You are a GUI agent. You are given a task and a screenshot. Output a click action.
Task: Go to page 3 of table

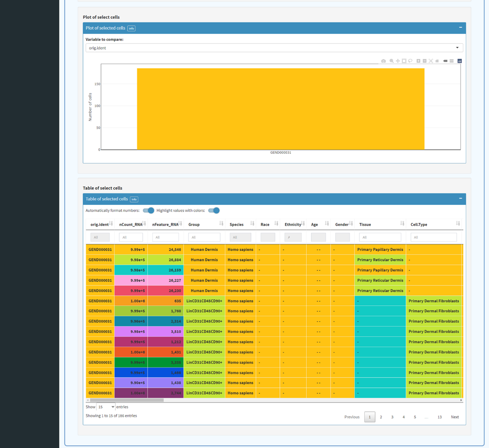click(392, 417)
